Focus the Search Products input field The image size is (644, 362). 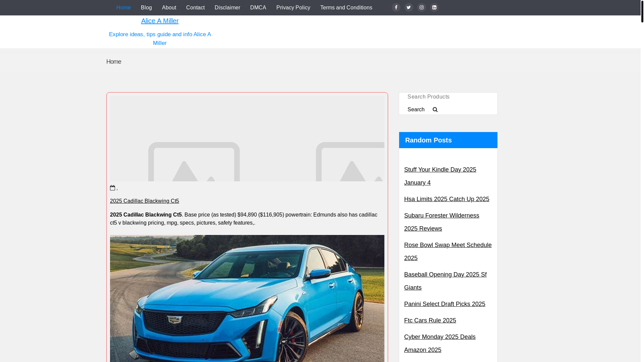coord(448,97)
